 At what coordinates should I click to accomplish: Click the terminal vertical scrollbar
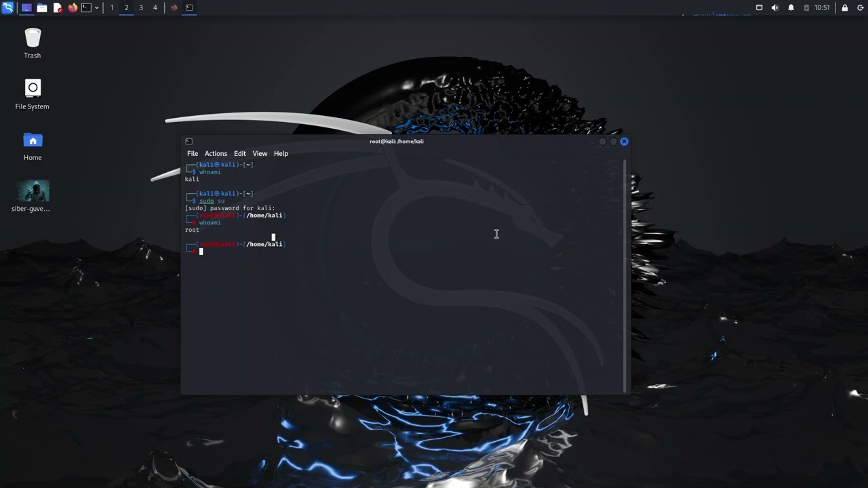(625, 275)
